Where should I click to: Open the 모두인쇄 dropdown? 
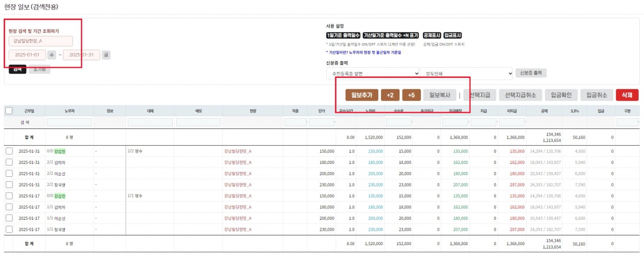[466, 73]
